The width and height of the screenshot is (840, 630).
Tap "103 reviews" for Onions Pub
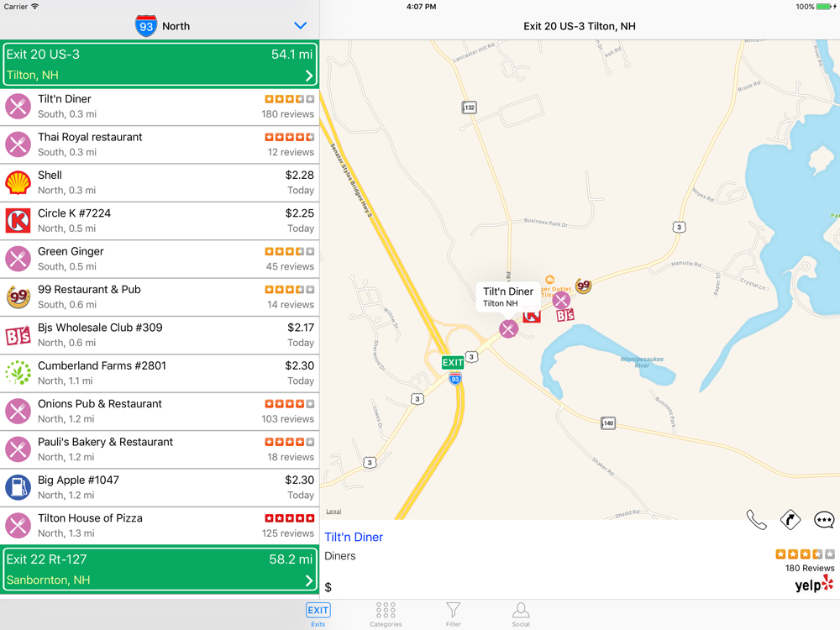tap(287, 419)
